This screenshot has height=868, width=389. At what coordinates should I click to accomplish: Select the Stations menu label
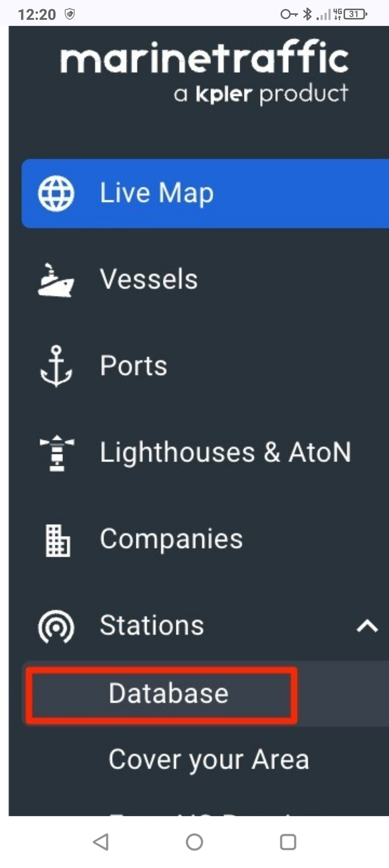pyautogui.click(x=152, y=625)
